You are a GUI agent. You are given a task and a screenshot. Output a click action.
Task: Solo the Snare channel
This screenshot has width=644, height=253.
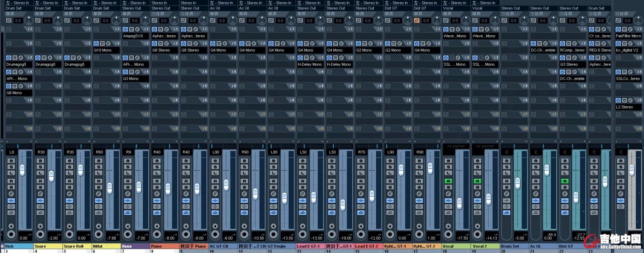click(40, 167)
